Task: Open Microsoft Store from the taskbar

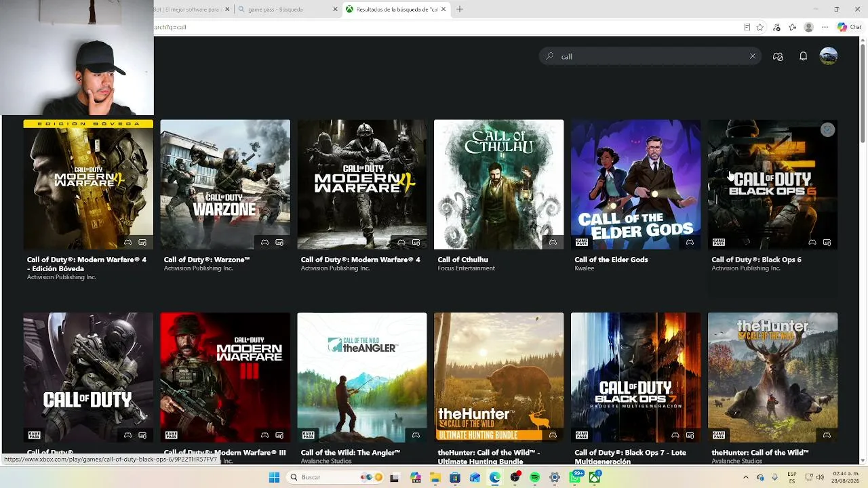Action: [x=455, y=477]
